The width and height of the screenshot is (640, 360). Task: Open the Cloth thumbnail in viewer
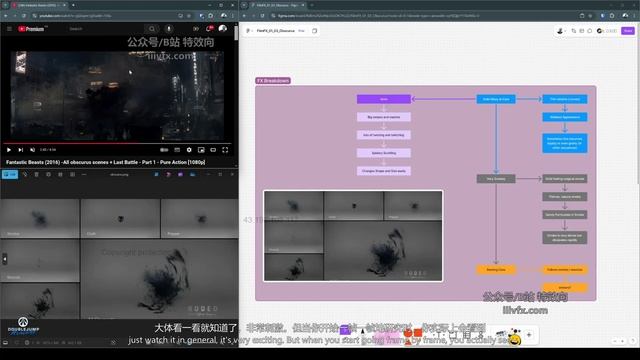coord(120,219)
